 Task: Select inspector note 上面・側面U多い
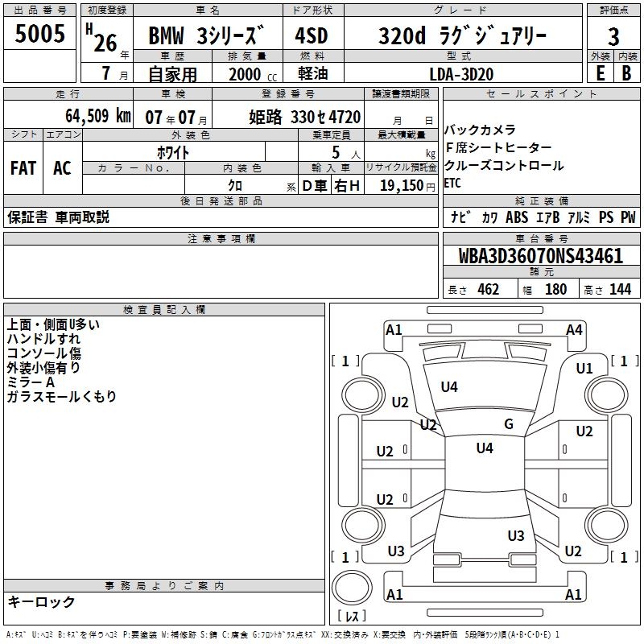(53, 324)
